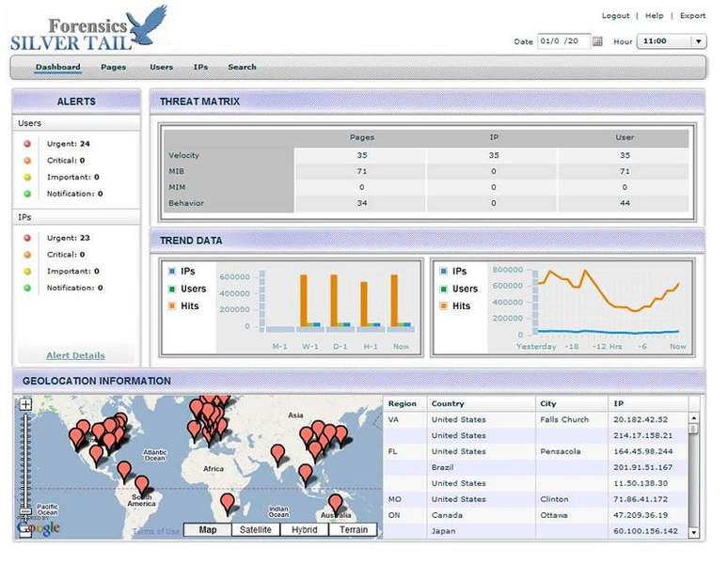
Task: Switch to the IPs tab
Action: 200,67
